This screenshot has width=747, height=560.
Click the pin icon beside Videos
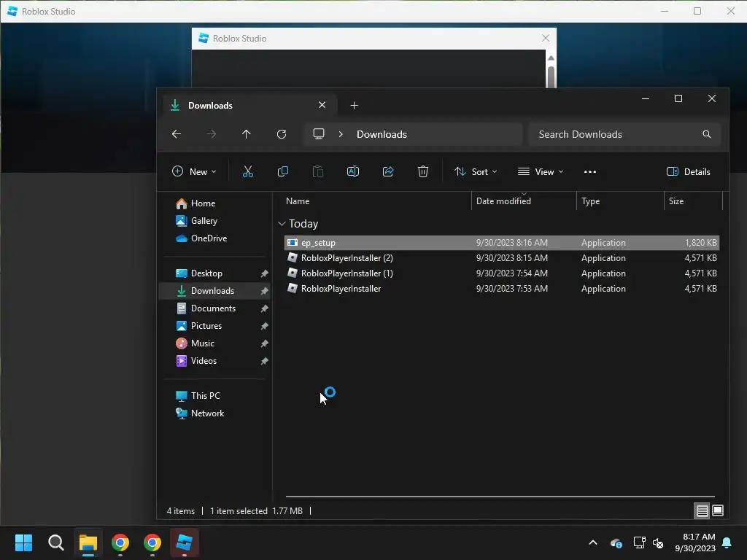tap(264, 362)
